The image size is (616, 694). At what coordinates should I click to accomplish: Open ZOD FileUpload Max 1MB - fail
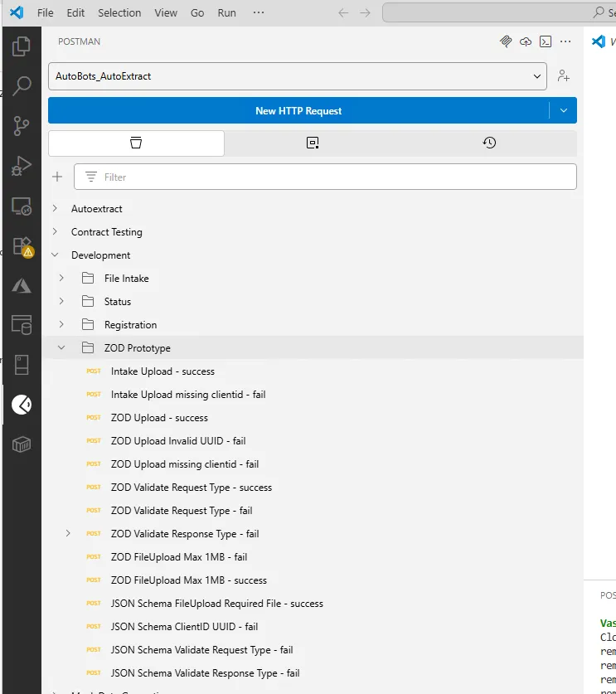click(x=179, y=557)
